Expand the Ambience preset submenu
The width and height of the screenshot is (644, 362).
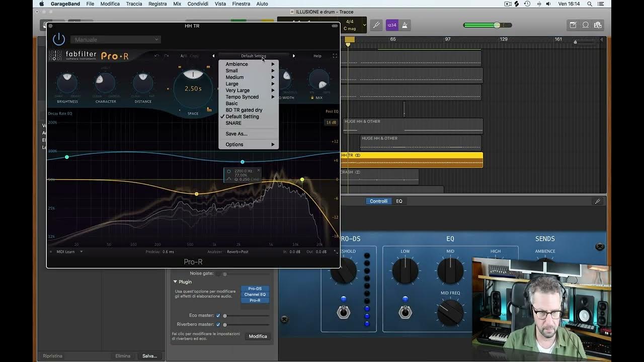tap(249, 64)
